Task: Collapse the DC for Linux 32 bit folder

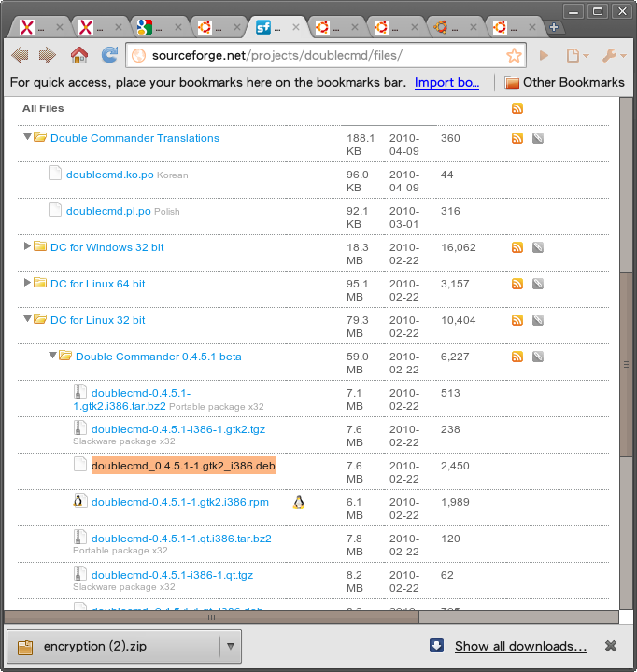Action: coord(27,319)
